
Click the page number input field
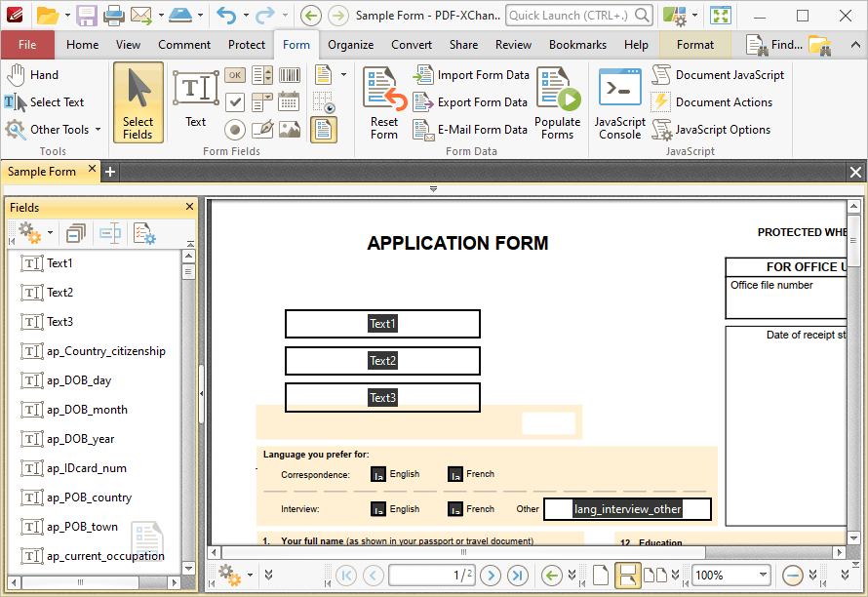(x=432, y=576)
